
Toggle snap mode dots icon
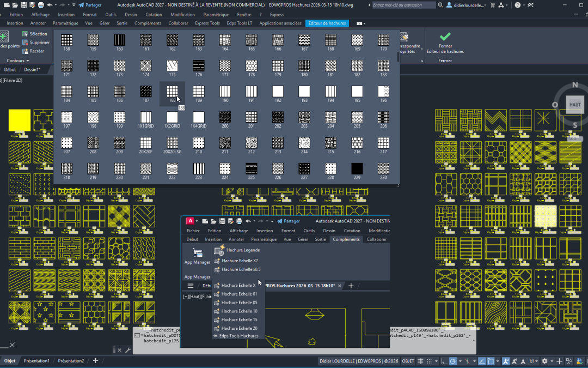point(430,361)
